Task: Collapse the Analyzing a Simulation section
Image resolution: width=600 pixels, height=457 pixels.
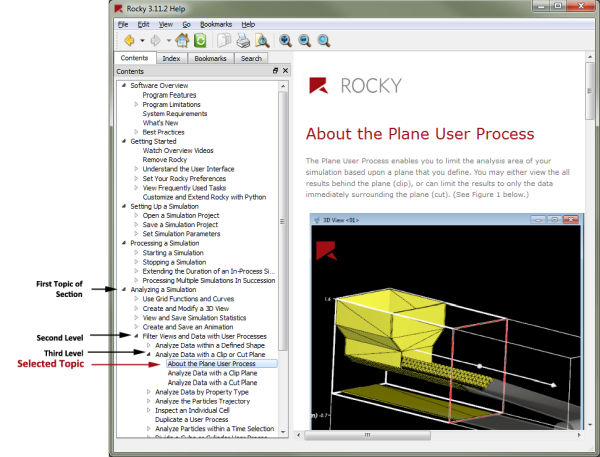Action: click(x=124, y=290)
